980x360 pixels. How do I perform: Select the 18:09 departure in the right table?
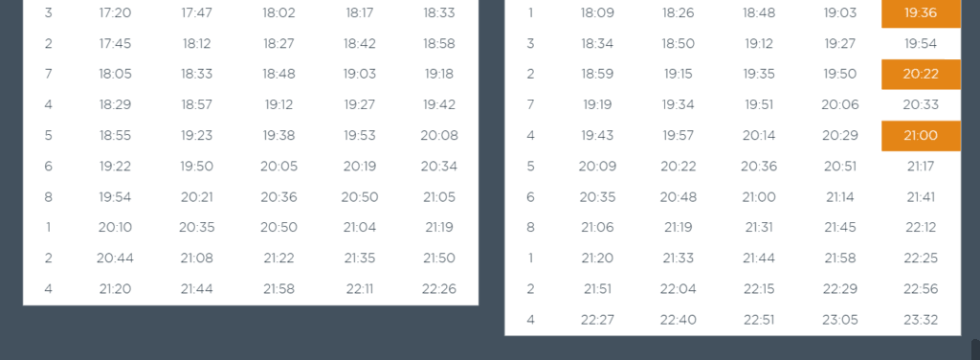(x=597, y=13)
